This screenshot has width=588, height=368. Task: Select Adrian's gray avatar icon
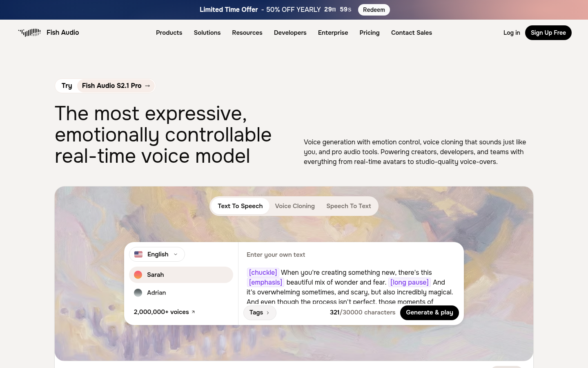[x=138, y=293]
